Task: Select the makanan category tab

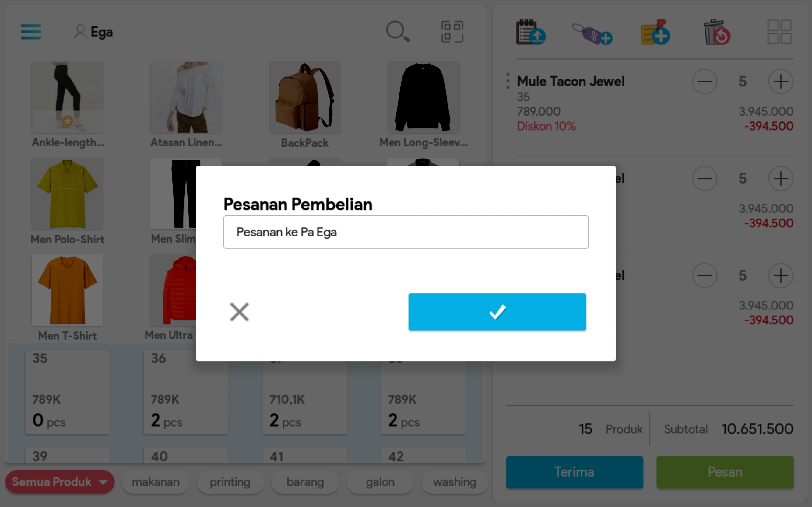Action: [156, 482]
